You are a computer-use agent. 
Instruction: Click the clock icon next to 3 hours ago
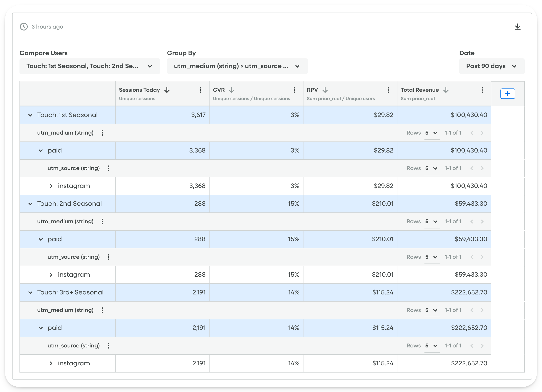23,27
